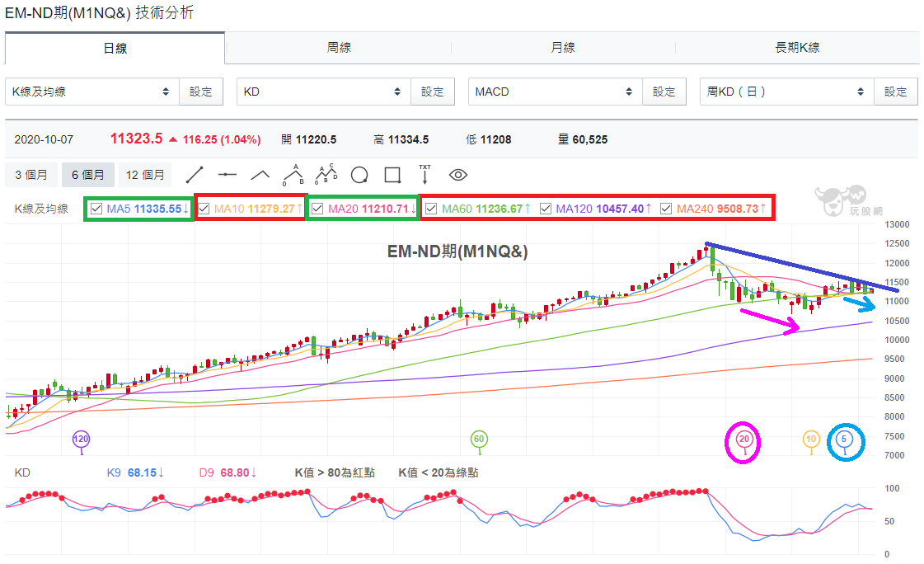Viewport: 924px width, 564px height.
Task: Select the ABCD multi-point wave tool
Action: point(326,175)
